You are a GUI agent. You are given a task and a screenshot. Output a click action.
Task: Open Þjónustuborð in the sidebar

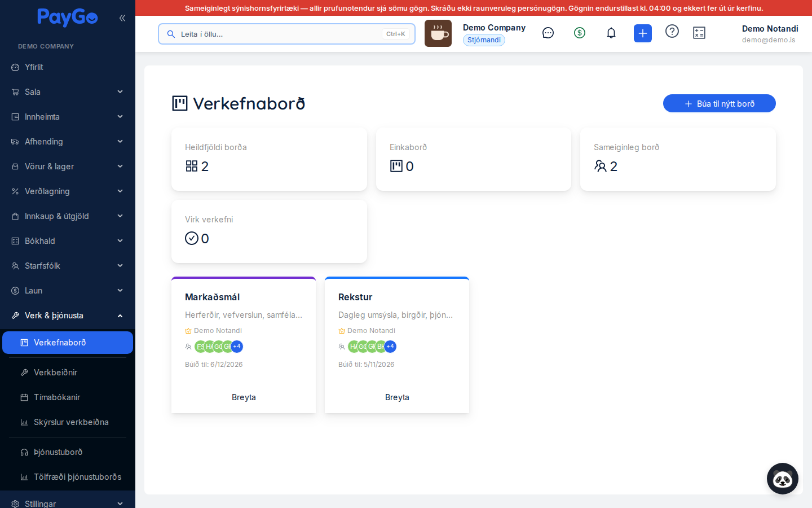68,452
